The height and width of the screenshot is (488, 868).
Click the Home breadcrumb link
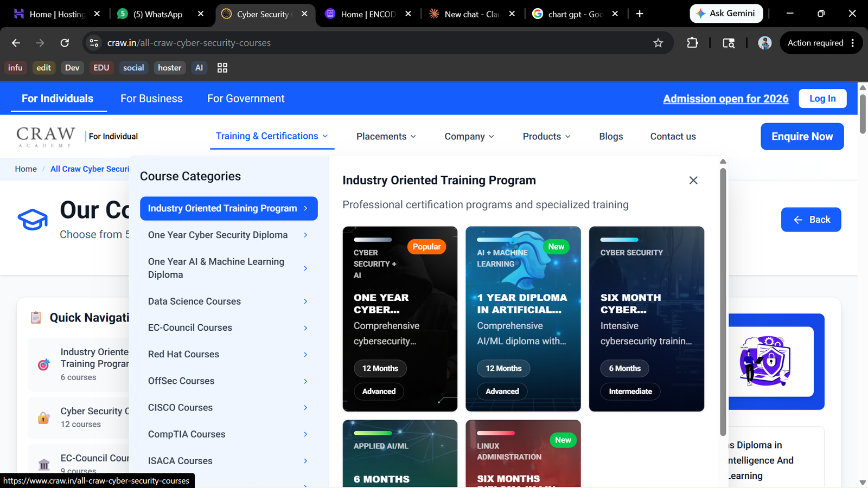[x=26, y=169]
